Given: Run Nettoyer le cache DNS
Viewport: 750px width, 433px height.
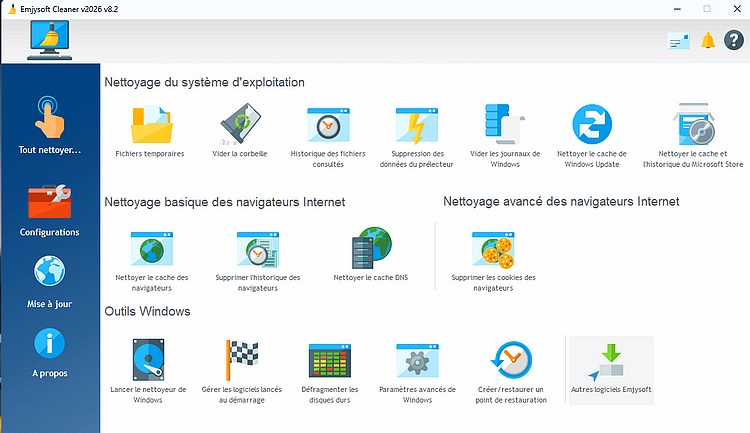Looking at the screenshot, I should tap(369, 248).
